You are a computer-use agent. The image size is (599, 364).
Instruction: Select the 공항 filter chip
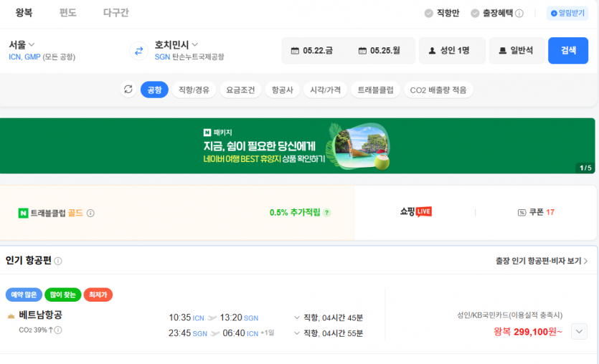pyautogui.click(x=154, y=90)
